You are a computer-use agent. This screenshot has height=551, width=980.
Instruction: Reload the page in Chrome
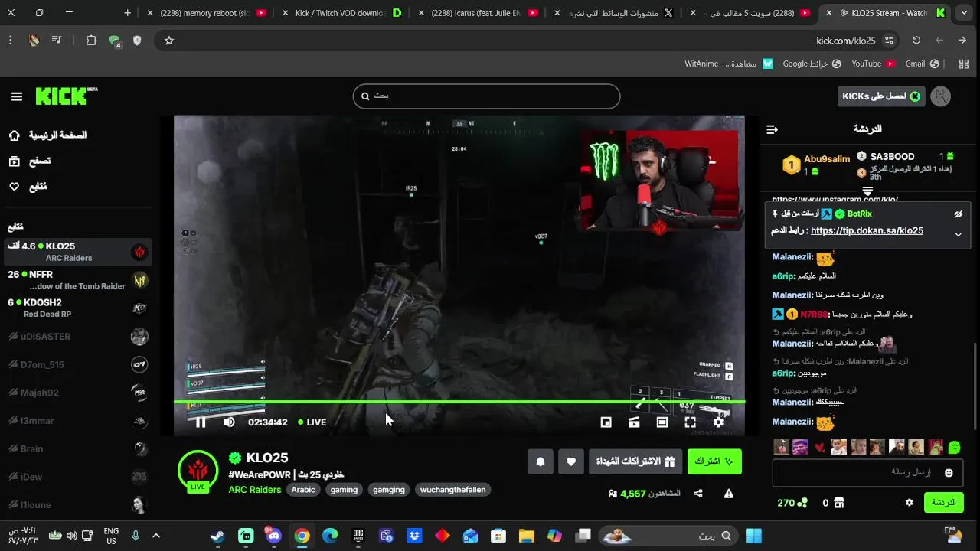click(x=916, y=41)
